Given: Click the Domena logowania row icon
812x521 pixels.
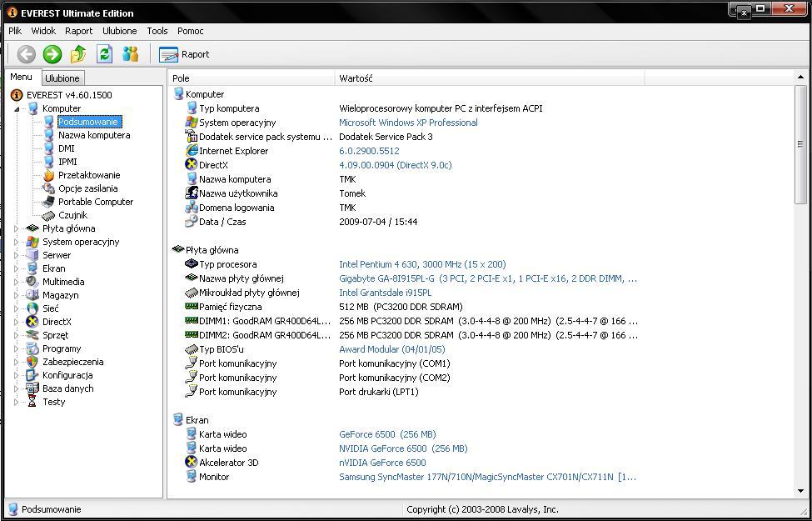Looking at the screenshot, I should (x=191, y=208).
